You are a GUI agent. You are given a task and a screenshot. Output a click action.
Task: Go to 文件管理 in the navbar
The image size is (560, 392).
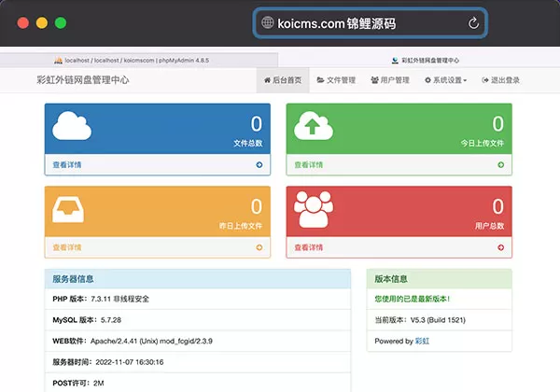pos(335,80)
